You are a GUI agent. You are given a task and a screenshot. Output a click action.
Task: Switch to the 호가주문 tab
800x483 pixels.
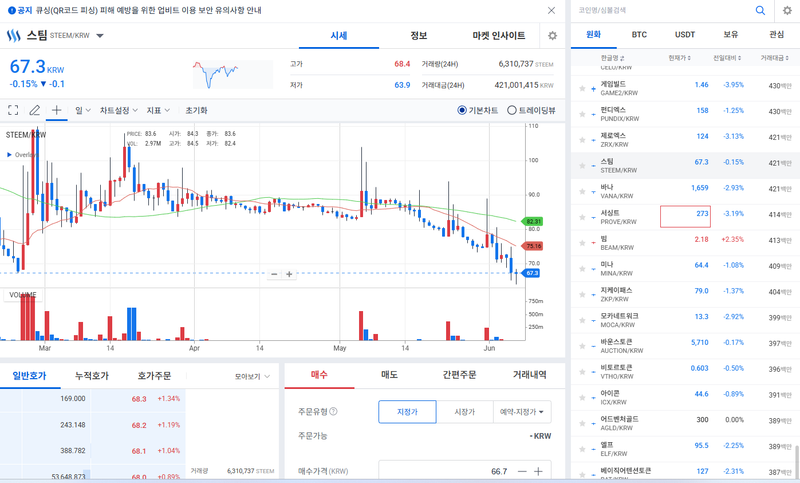[x=154, y=376]
